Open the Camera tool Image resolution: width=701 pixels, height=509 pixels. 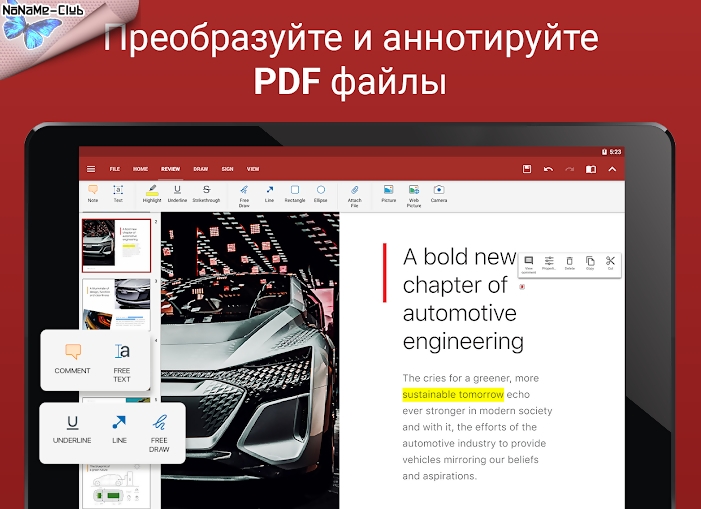[x=439, y=193]
